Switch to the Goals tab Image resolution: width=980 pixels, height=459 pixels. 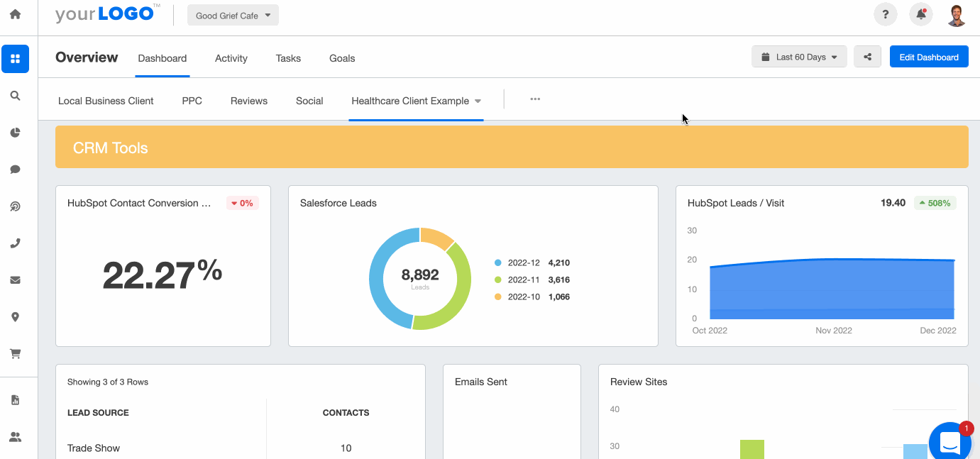point(342,58)
